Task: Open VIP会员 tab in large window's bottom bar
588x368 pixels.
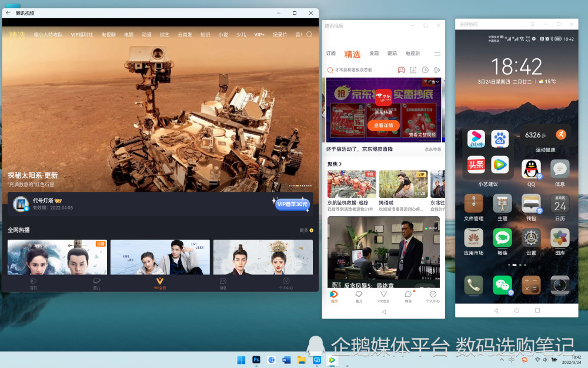Action: [x=160, y=283]
